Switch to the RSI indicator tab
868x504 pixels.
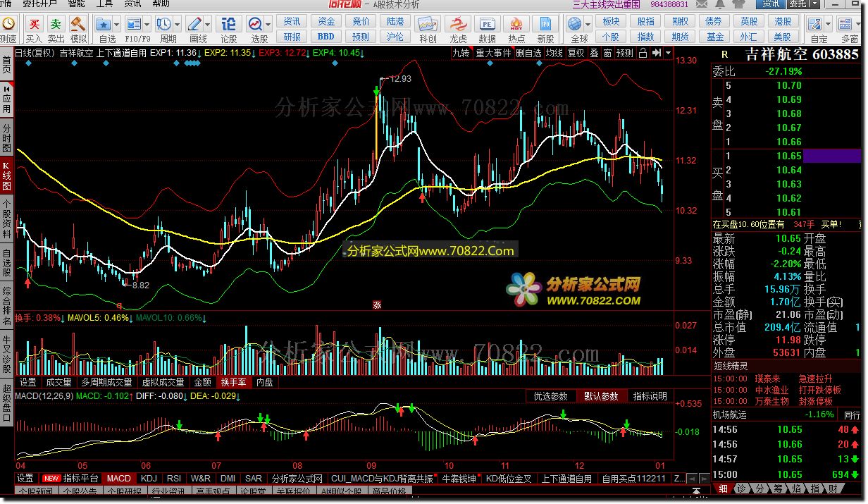174,479
